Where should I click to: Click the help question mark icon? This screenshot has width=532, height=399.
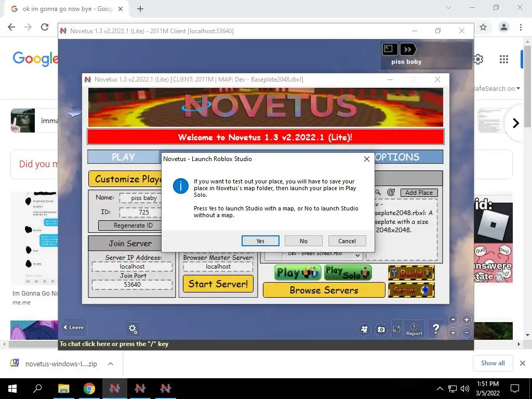(436, 328)
